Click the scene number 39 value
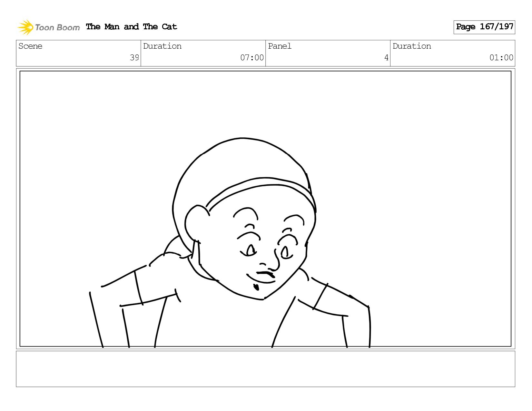The image size is (532, 411). 134,58
